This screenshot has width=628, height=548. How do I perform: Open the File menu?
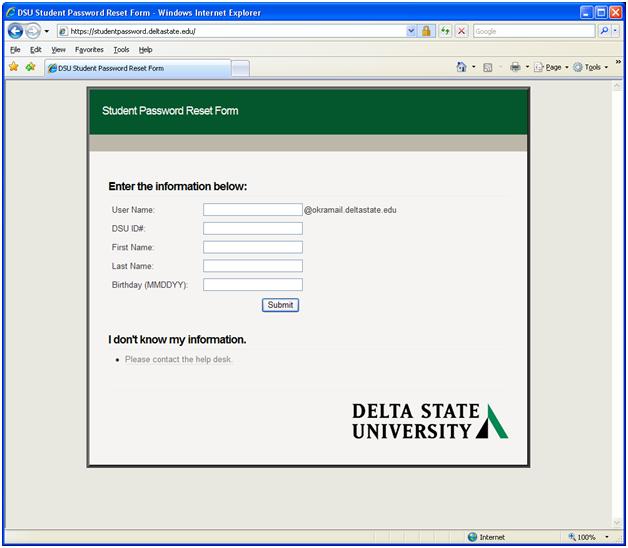[15, 50]
